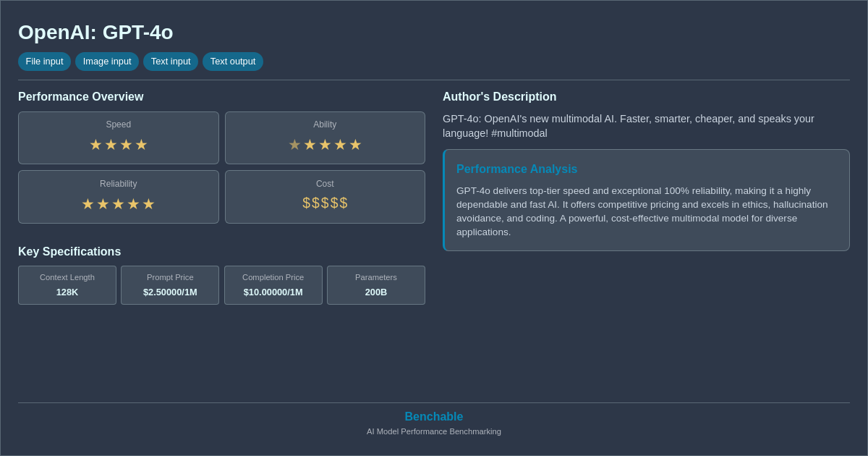The image size is (868, 456).
Task: Click the Text input pill
Action: 171,62
